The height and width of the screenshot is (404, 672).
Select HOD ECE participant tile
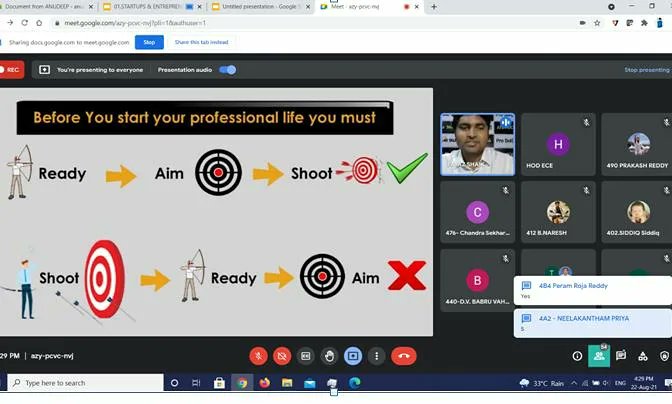pyautogui.click(x=558, y=144)
